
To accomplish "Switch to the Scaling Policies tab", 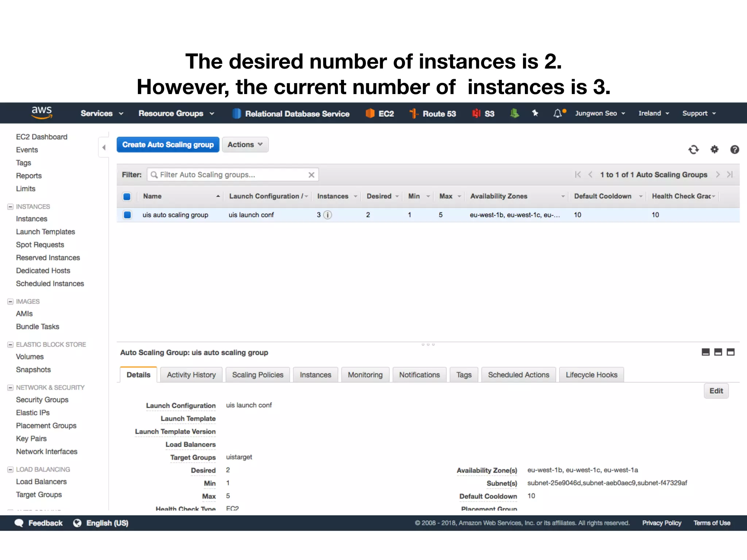I will click(258, 375).
